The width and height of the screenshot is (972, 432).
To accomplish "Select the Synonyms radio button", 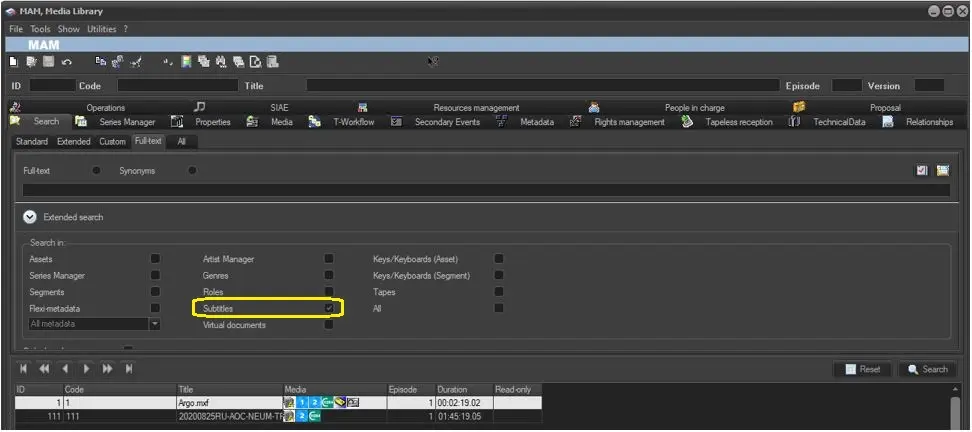I will (191, 171).
